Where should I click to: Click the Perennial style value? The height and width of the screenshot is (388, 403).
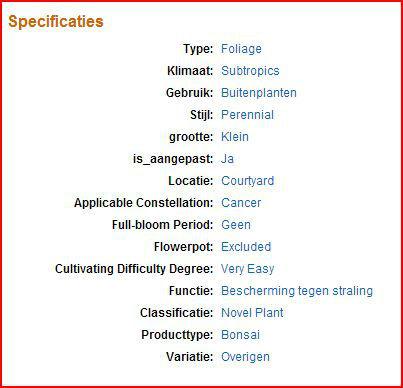[x=247, y=115]
